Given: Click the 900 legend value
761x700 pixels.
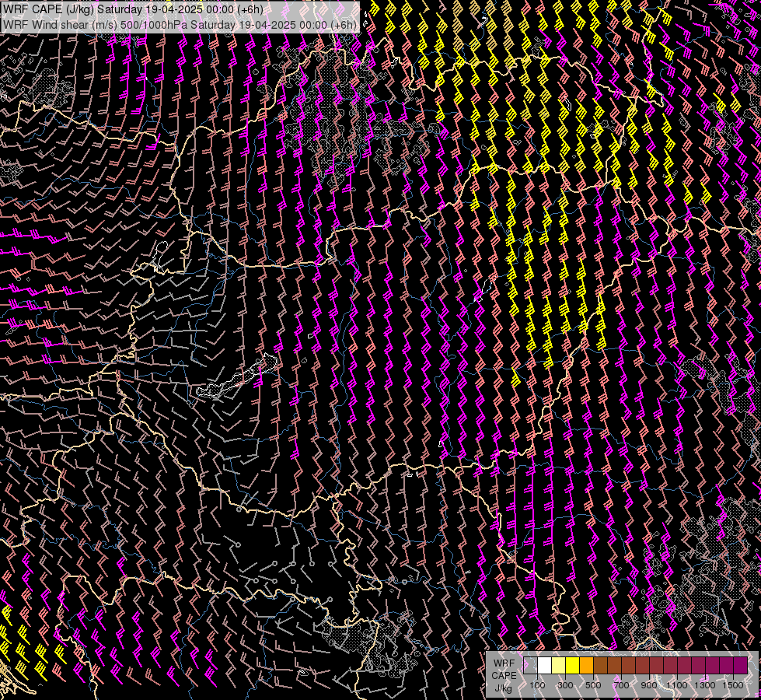Looking at the screenshot, I should point(649,685).
